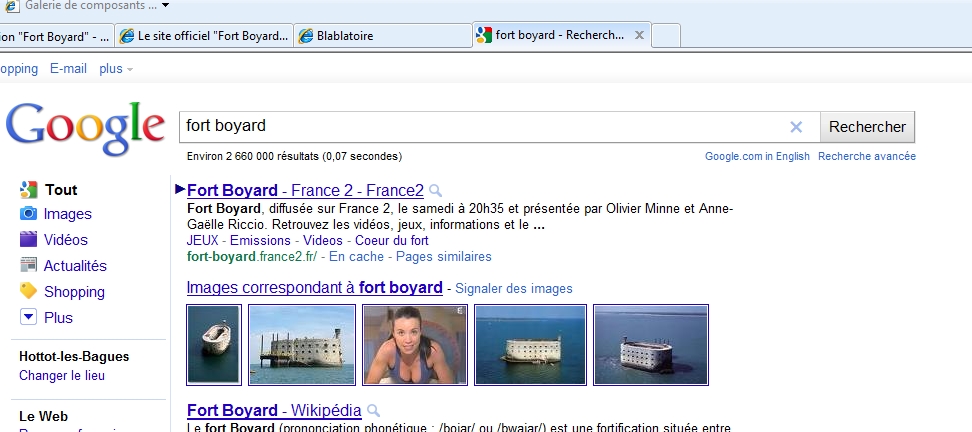This screenshot has height=432, width=972.
Task: Select Shopping in the left sidebar
Action: 74,292
